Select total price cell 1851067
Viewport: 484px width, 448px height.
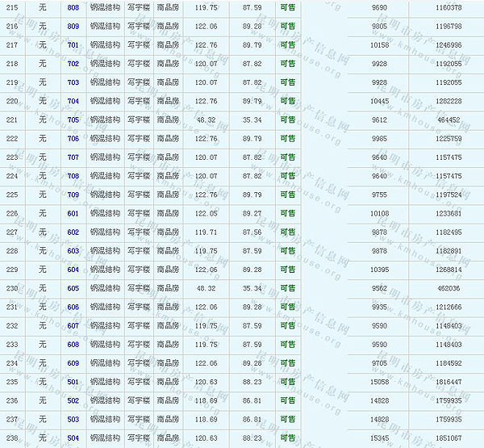coord(445,438)
